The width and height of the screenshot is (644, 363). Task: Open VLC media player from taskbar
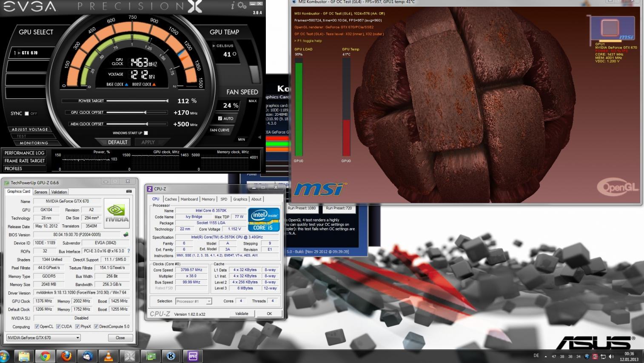(x=108, y=356)
